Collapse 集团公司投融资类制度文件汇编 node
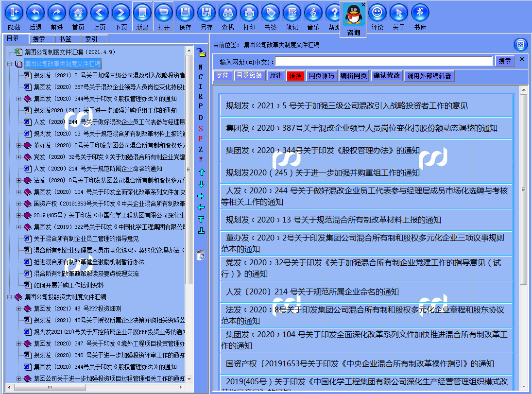This screenshot has width=532, height=394. (10, 297)
